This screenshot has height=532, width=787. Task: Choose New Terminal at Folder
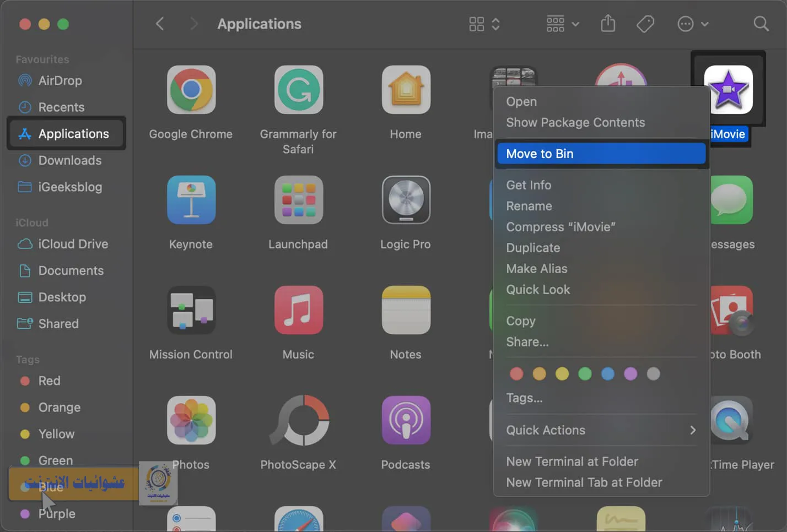click(x=572, y=462)
